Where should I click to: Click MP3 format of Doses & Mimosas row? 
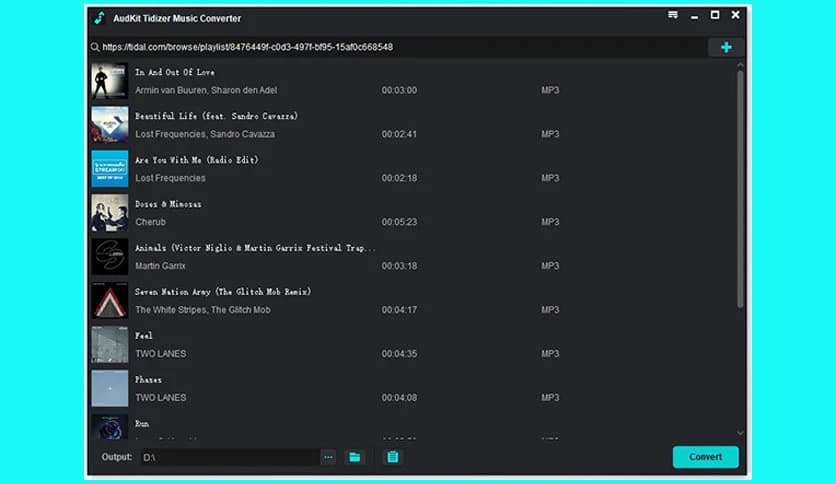[550, 222]
